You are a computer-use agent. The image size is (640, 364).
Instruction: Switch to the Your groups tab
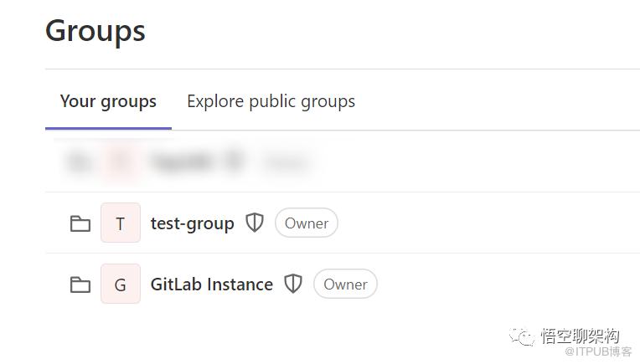[108, 102]
